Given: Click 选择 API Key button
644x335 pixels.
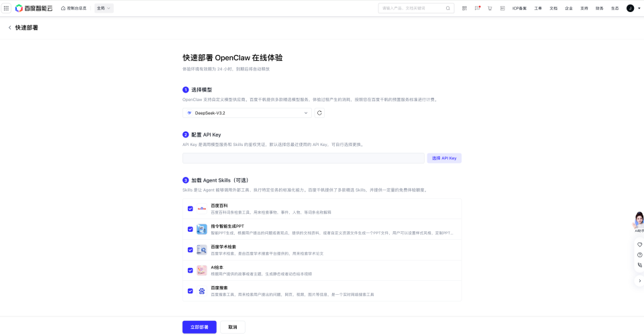Looking at the screenshot, I should click(444, 158).
